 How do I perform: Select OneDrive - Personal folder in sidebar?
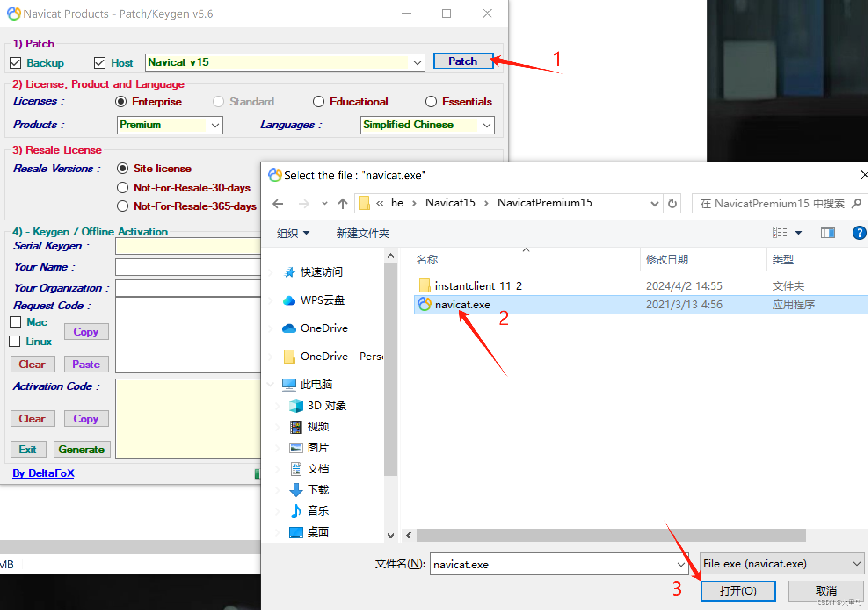[334, 357]
